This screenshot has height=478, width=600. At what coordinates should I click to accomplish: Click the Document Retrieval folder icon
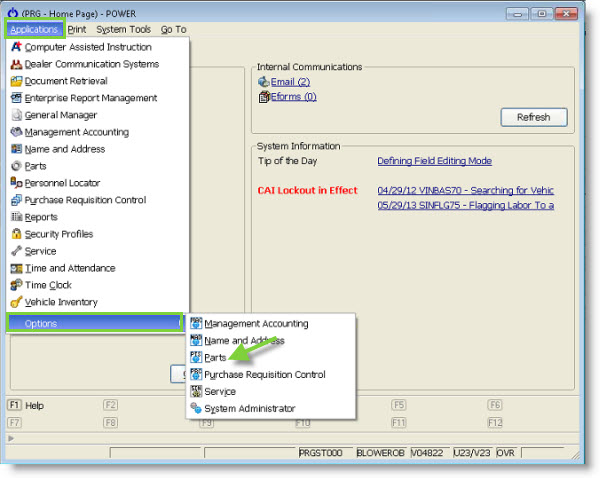(16, 81)
